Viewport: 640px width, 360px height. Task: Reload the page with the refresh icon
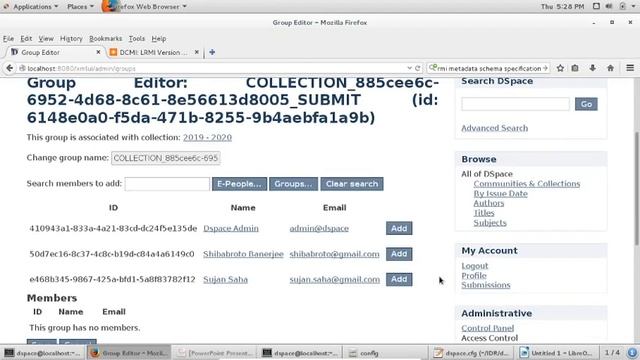418,68
